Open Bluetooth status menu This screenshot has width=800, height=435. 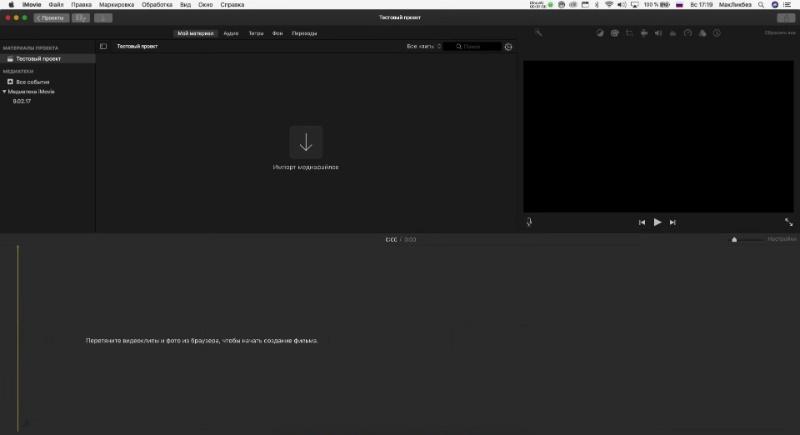[596, 5]
